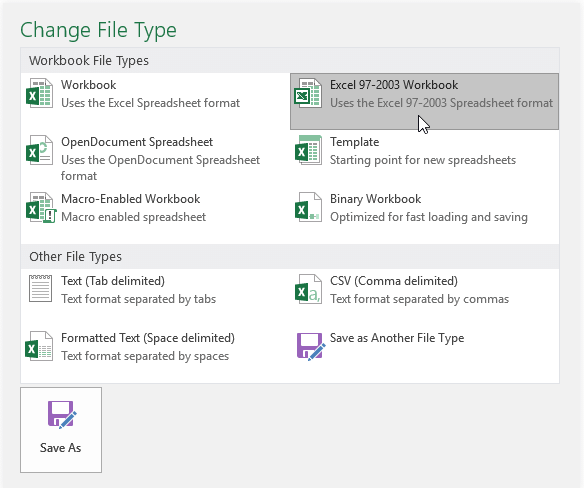Pick the Template label

click(355, 142)
